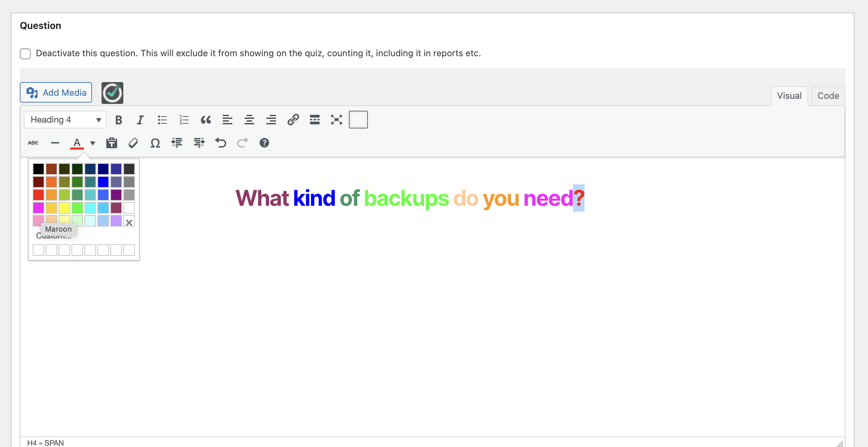This screenshot has width=868, height=447.
Task: Insert a bulleted list
Action: pyautogui.click(x=162, y=120)
